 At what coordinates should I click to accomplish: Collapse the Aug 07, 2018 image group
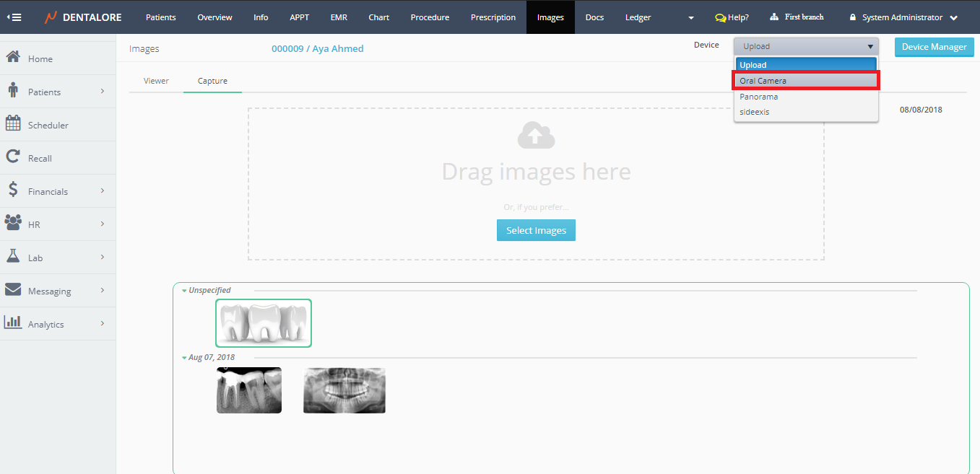(x=185, y=358)
